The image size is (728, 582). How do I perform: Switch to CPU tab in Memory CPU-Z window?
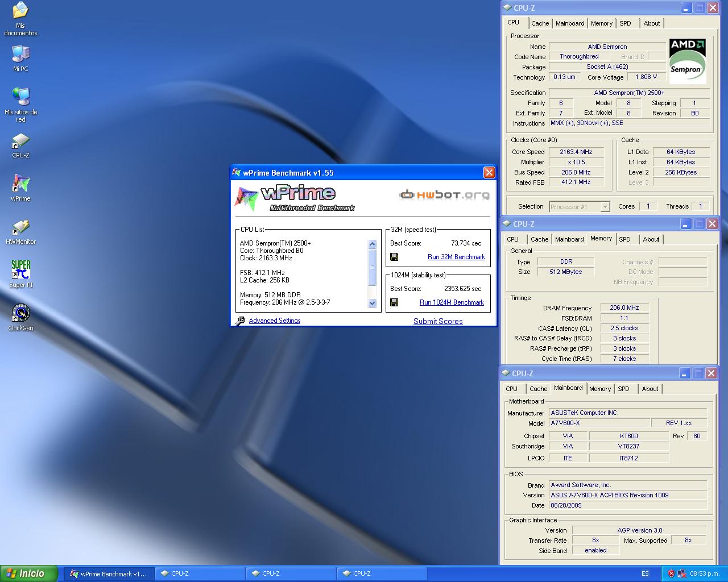pyautogui.click(x=512, y=239)
